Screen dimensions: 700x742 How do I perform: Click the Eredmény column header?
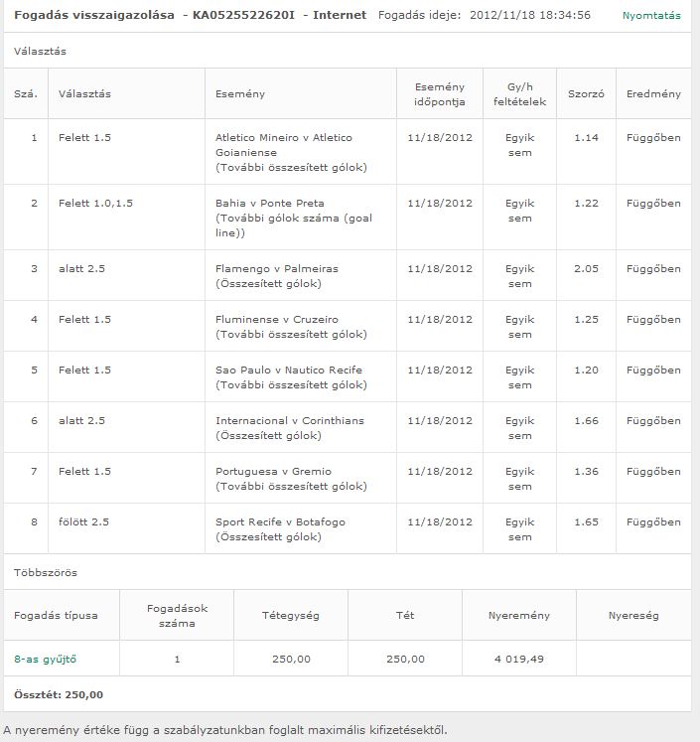[x=653, y=94]
